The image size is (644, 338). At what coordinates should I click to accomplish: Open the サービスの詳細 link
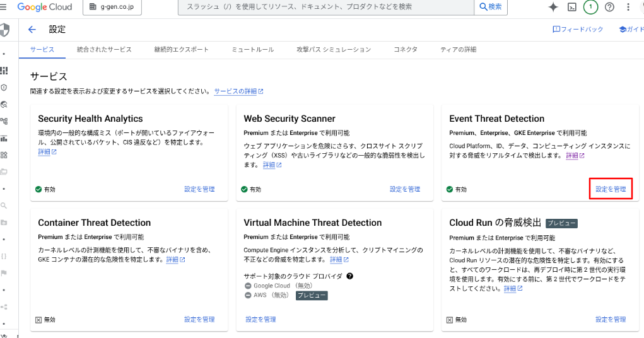pos(238,91)
